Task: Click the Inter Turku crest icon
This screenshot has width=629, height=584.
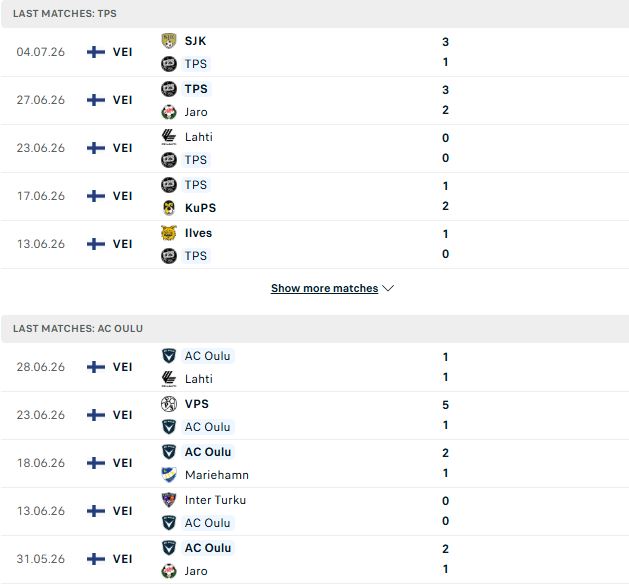Action: [168, 500]
